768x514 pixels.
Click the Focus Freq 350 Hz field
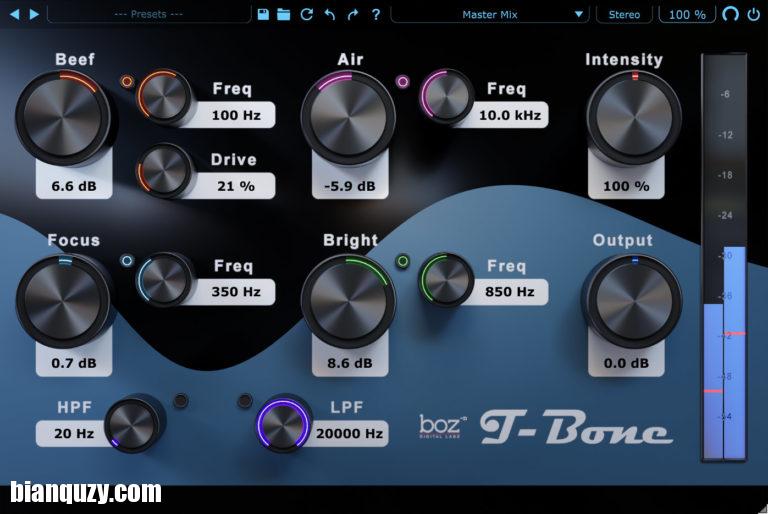tap(236, 292)
